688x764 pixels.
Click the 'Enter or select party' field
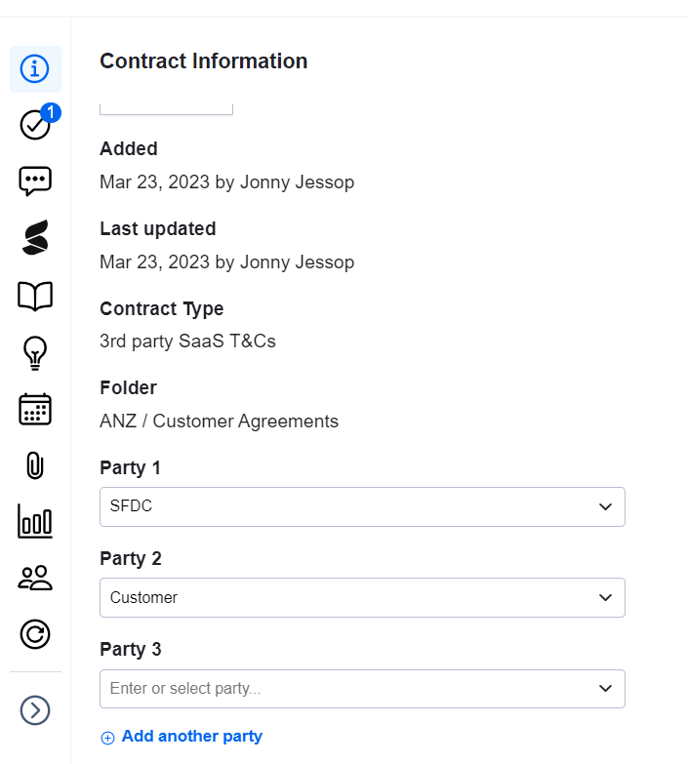pos(340,689)
